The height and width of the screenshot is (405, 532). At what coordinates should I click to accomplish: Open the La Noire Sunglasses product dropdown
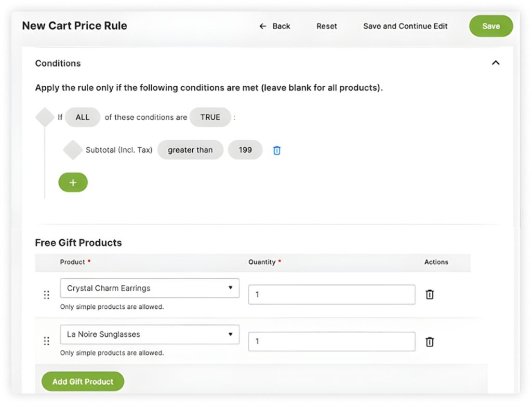point(150,334)
